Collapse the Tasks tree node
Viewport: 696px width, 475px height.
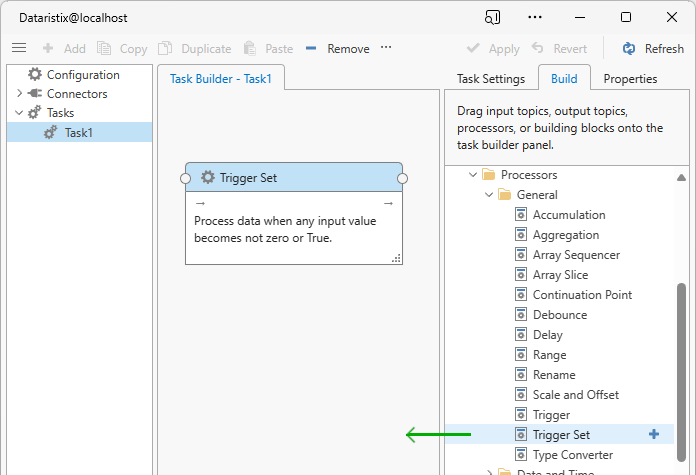click(x=19, y=113)
